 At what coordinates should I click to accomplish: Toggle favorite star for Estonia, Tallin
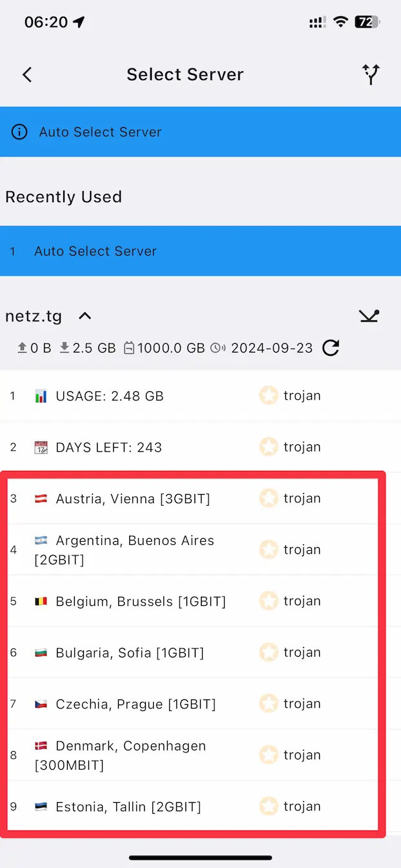[269, 806]
